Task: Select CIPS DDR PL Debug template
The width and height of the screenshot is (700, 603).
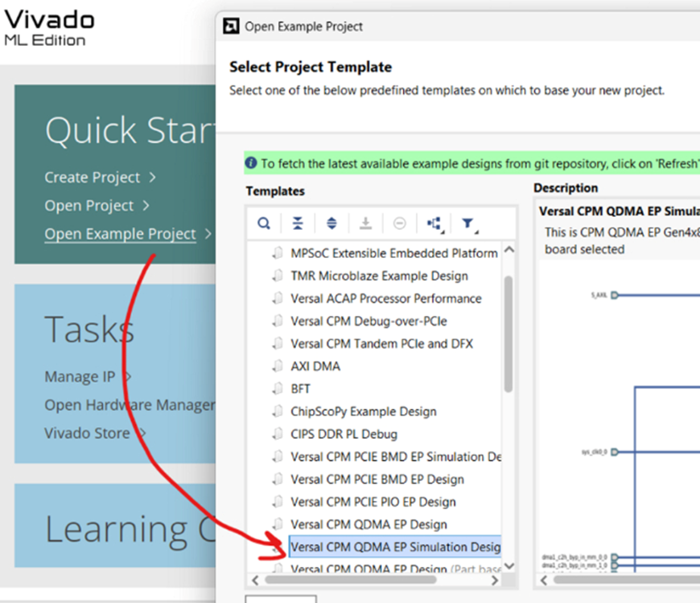Action: tap(344, 434)
